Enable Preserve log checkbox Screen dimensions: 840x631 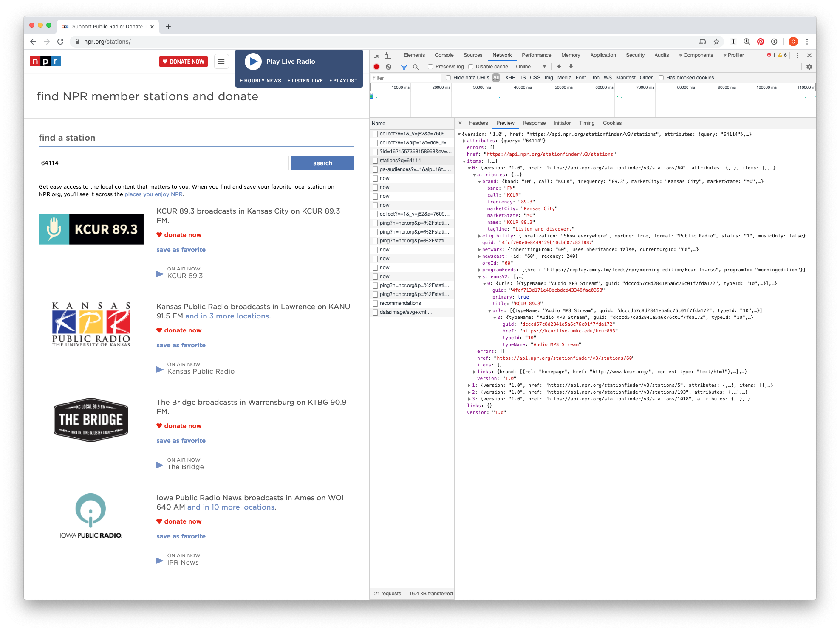(430, 67)
